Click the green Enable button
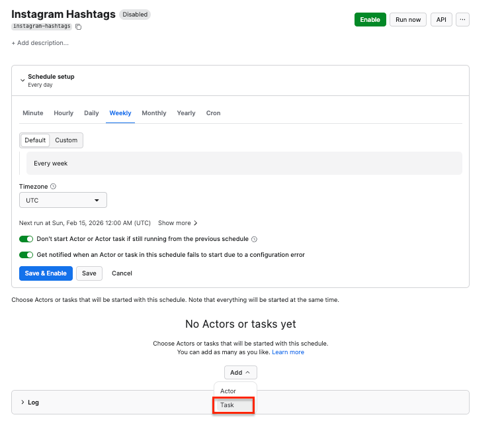The height and width of the screenshot is (433, 504). pos(370,20)
